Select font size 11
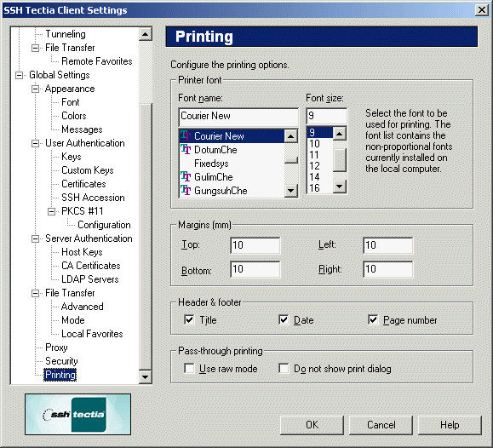Image resolution: width=493 pixels, height=448 pixels. 320,155
